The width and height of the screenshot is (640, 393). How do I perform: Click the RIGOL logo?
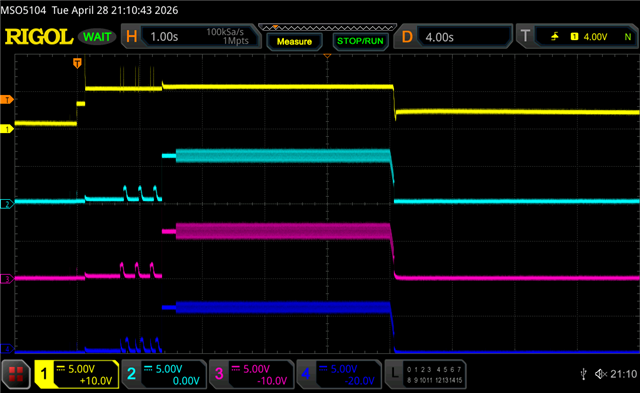pyautogui.click(x=39, y=37)
